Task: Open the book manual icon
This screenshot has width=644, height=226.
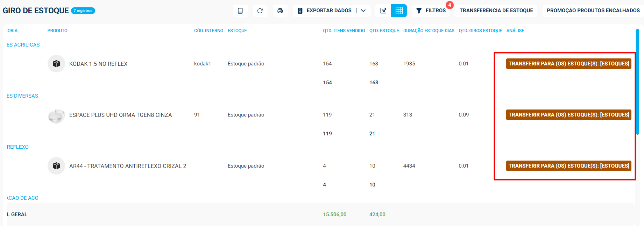Action: pos(240,11)
